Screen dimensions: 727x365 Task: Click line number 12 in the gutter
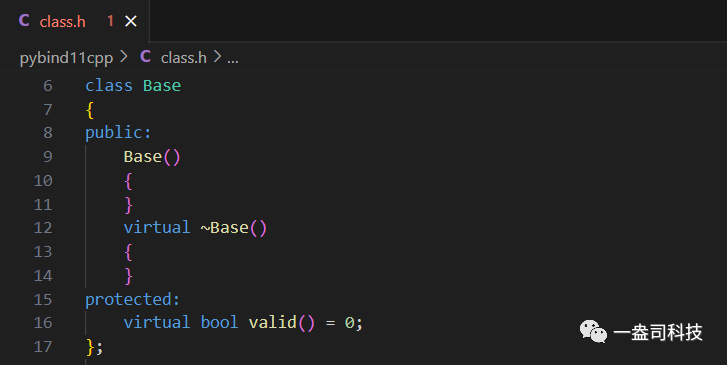point(43,228)
